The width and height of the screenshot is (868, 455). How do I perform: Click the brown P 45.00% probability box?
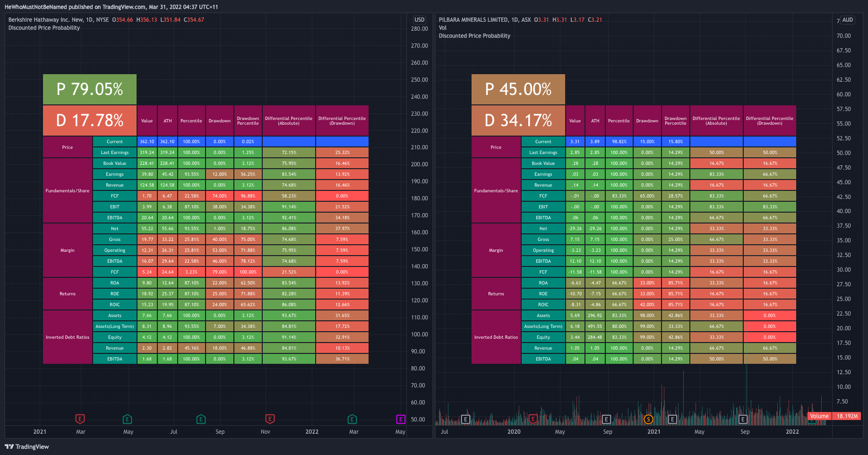click(x=518, y=89)
